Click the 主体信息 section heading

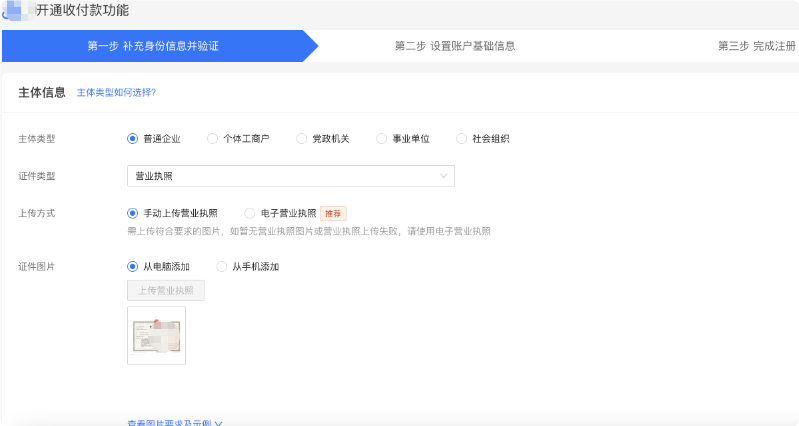42,92
